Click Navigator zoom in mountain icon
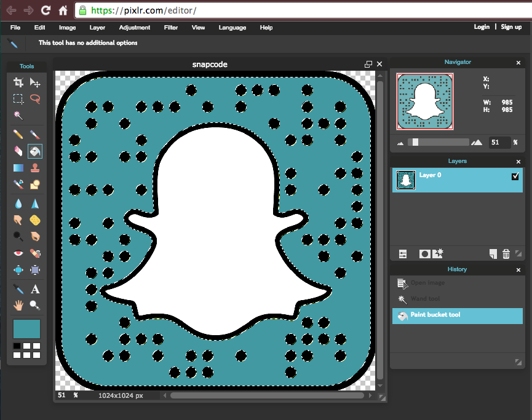532x420 pixels. click(477, 142)
